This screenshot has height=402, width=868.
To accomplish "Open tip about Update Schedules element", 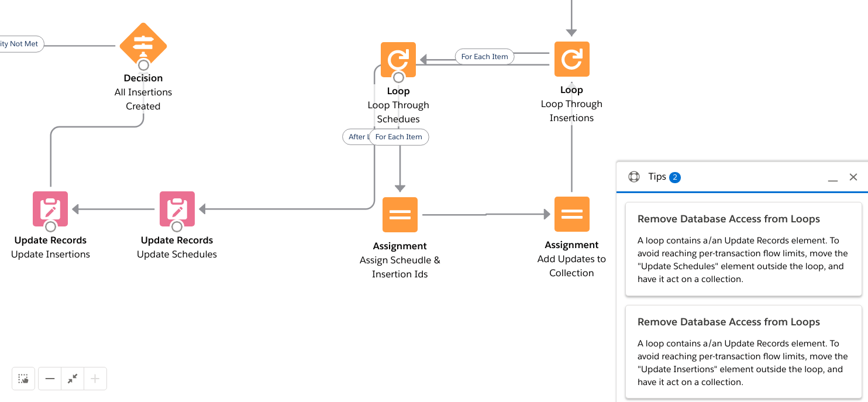I will [743, 249].
